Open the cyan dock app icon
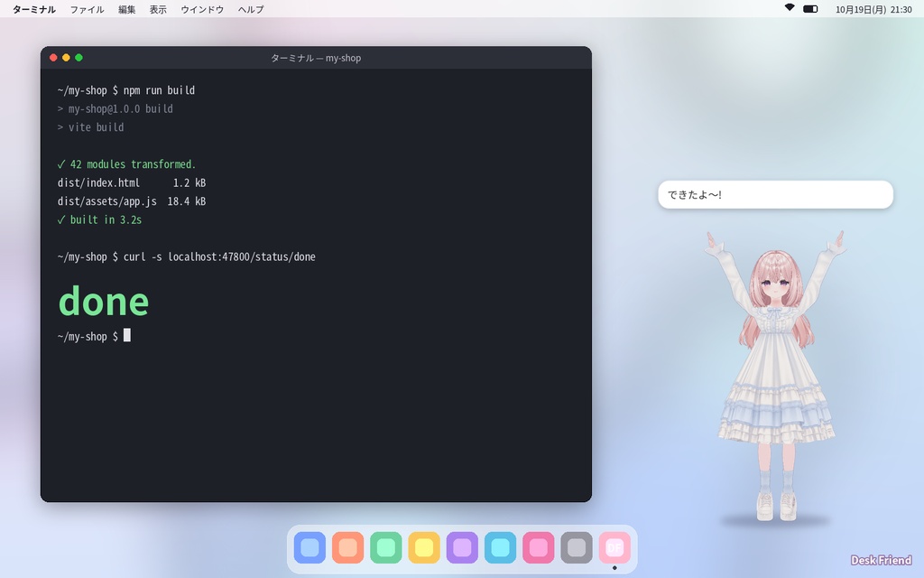This screenshot has width=924, height=578. point(500,547)
